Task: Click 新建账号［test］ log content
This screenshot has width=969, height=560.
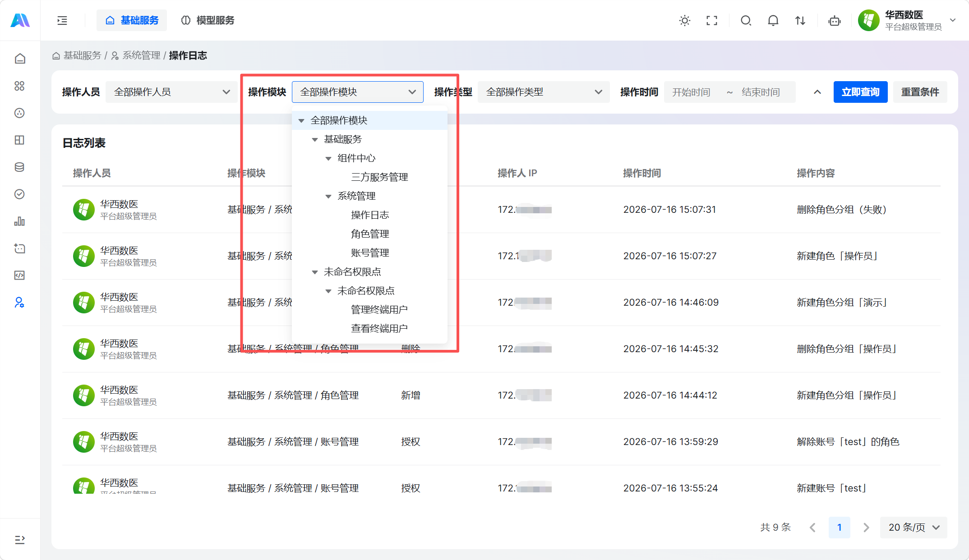Action: click(x=831, y=488)
